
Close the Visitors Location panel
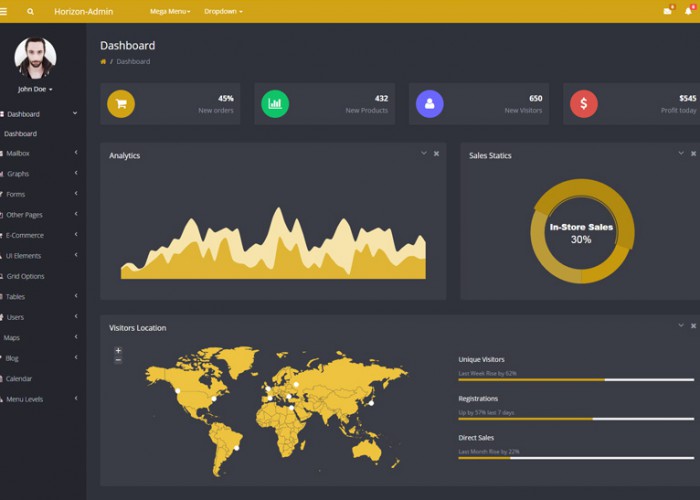point(693,326)
